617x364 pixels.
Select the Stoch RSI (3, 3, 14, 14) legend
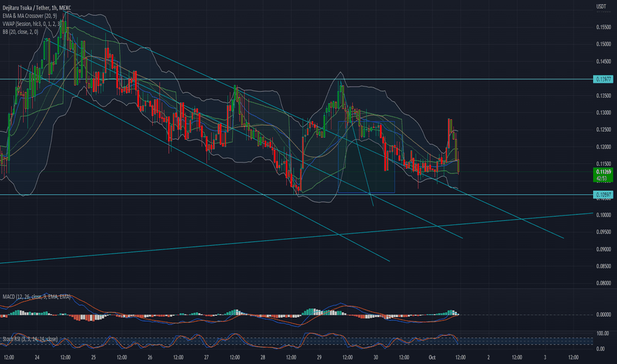click(x=30, y=340)
